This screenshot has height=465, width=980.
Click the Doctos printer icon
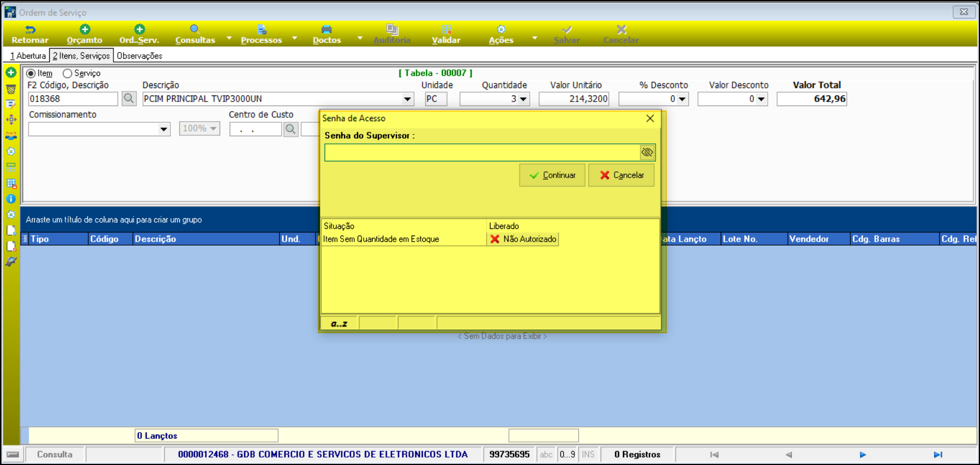[x=326, y=30]
